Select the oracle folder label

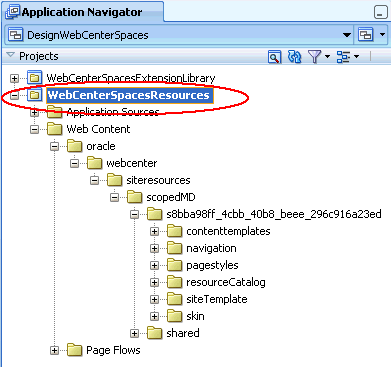pyautogui.click(x=101, y=146)
